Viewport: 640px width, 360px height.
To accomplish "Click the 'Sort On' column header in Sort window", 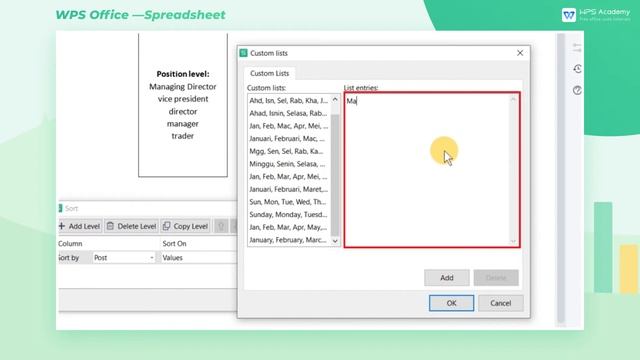I will [x=174, y=244].
